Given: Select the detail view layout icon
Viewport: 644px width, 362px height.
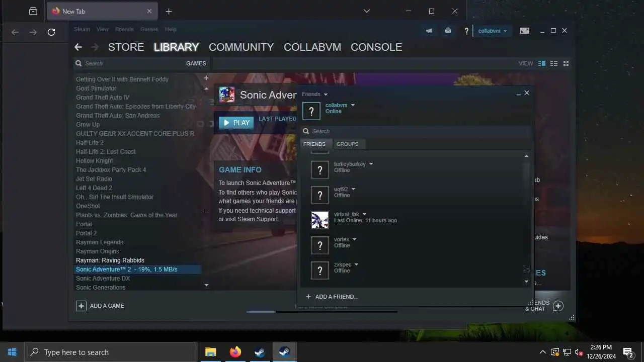Looking at the screenshot, I should coord(542,63).
